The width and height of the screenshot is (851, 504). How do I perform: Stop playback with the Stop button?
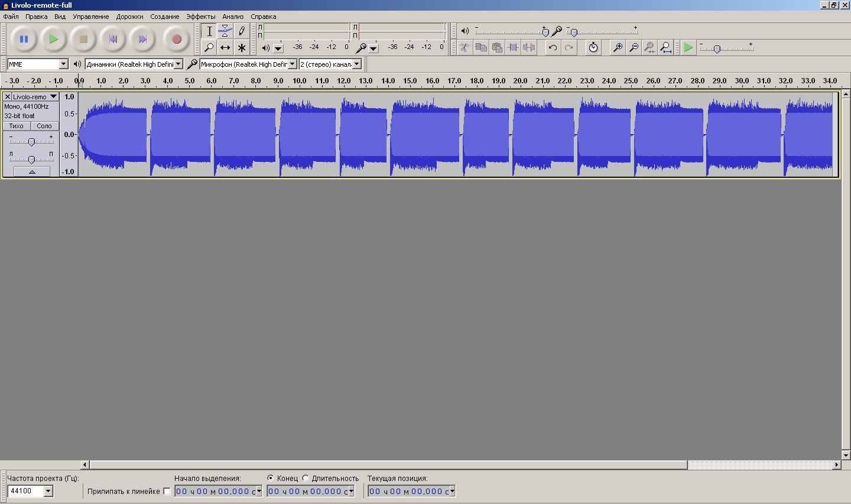83,40
